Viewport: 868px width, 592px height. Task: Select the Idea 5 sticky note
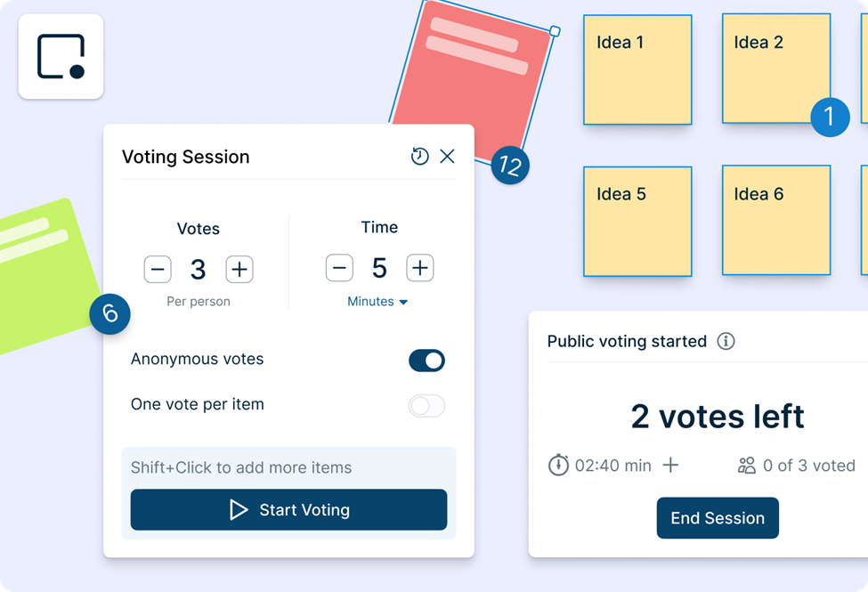point(637,221)
